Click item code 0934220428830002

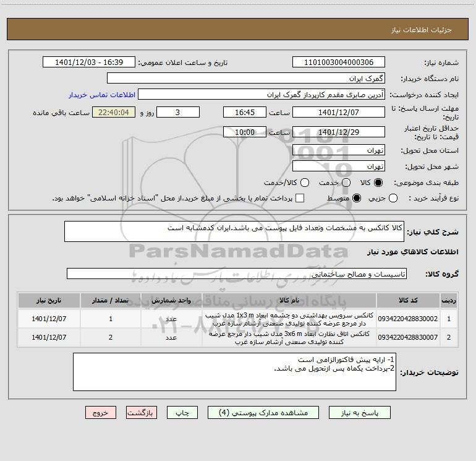[x=408, y=319]
